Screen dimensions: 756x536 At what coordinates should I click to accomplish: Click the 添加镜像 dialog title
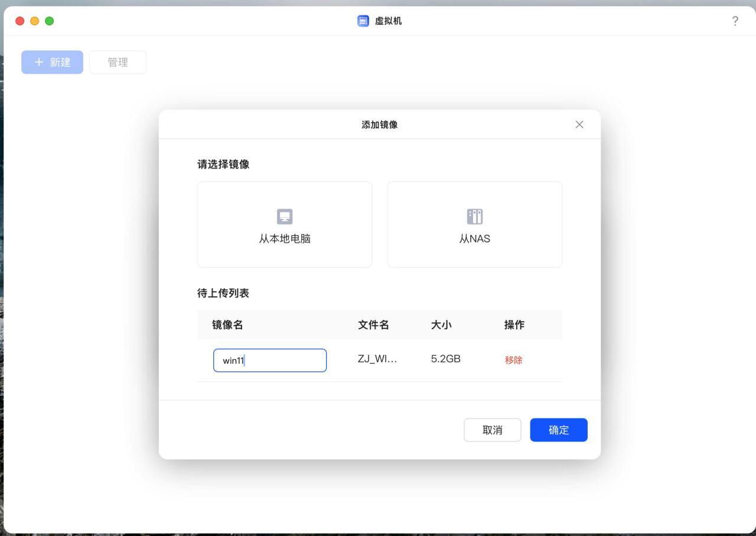click(380, 125)
